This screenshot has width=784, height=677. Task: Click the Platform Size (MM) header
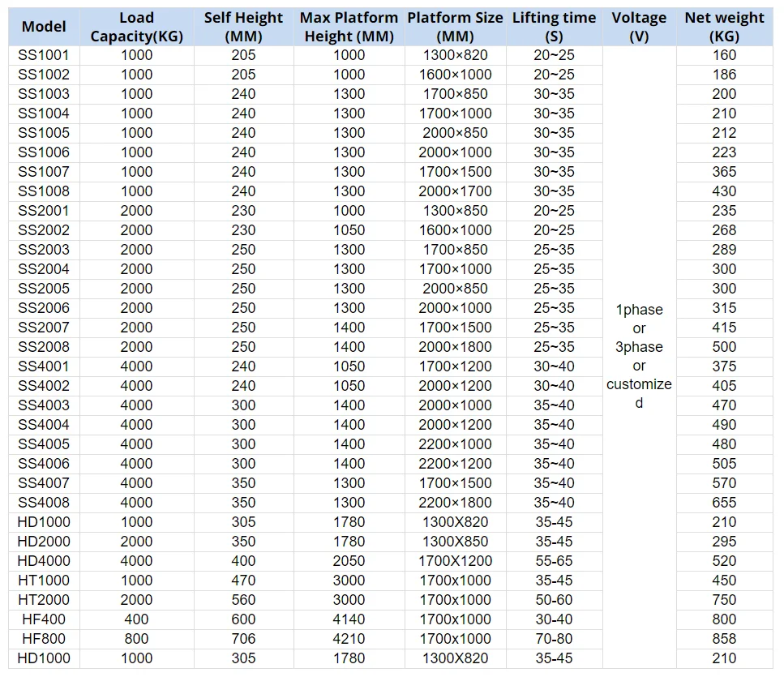(455, 27)
